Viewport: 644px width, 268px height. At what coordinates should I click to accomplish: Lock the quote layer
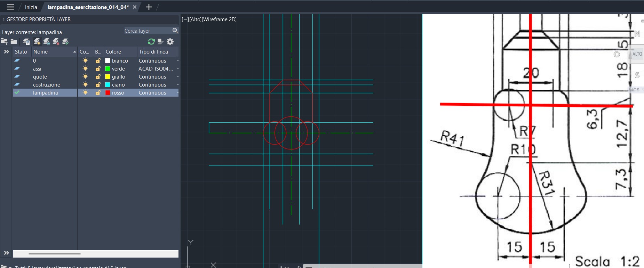tap(98, 77)
